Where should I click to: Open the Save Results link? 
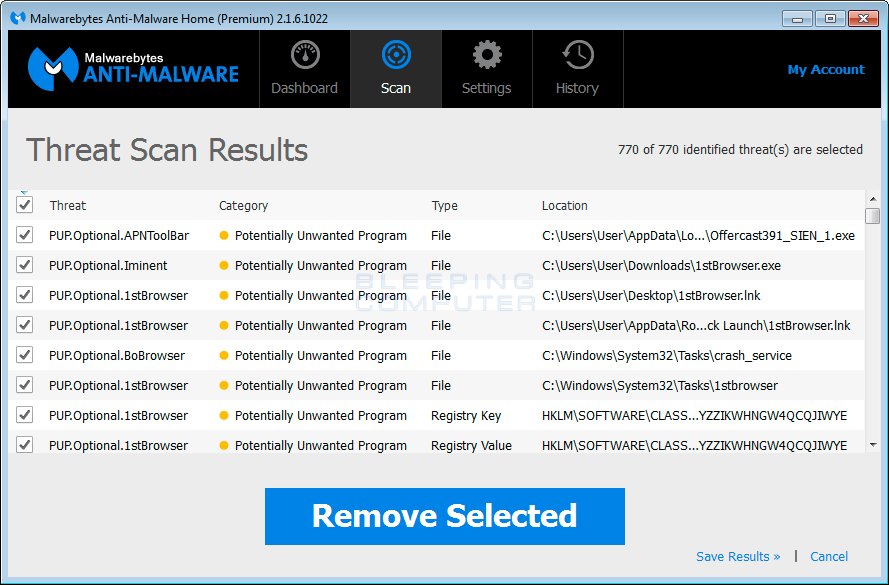tap(738, 557)
